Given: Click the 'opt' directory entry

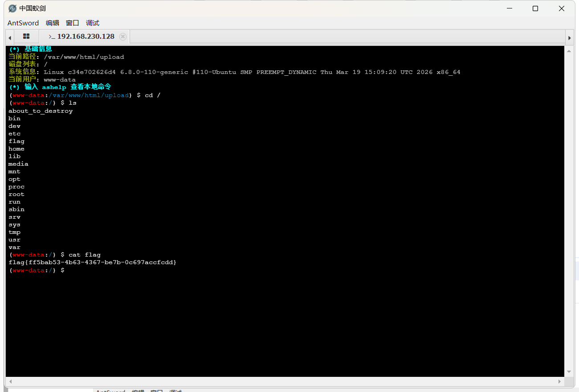Looking at the screenshot, I should click(x=14, y=179).
